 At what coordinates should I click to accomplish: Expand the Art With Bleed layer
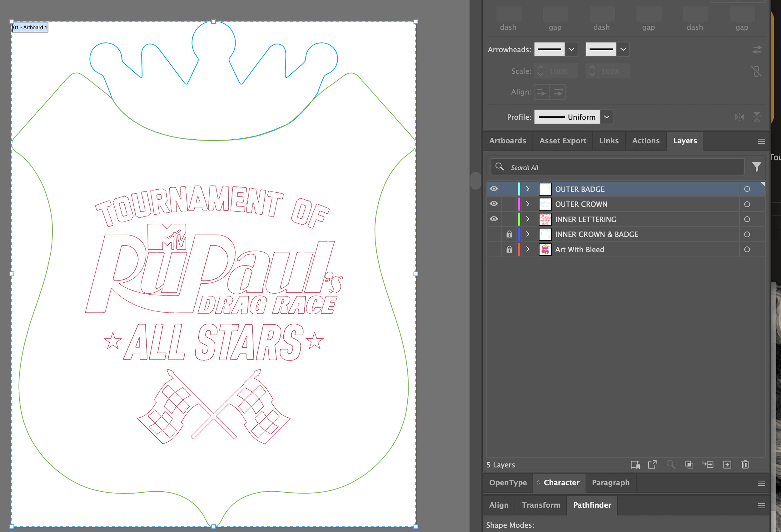pyautogui.click(x=528, y=249)
